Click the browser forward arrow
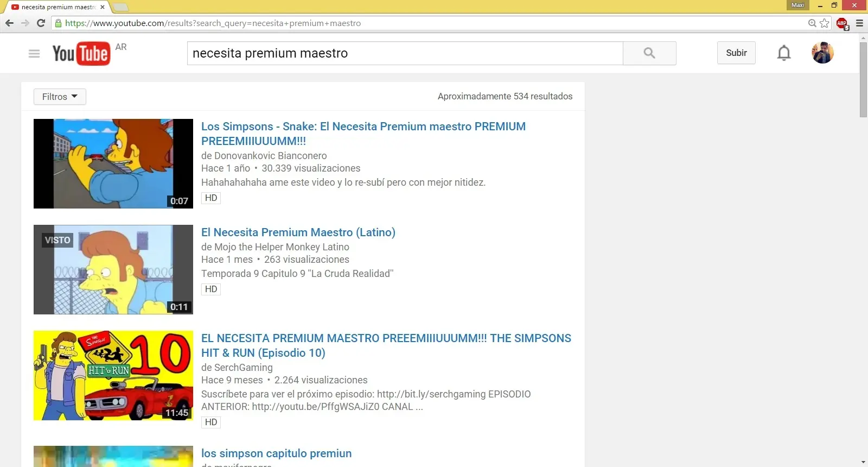This screenshot has height=467, width=868. coord(25,23)
